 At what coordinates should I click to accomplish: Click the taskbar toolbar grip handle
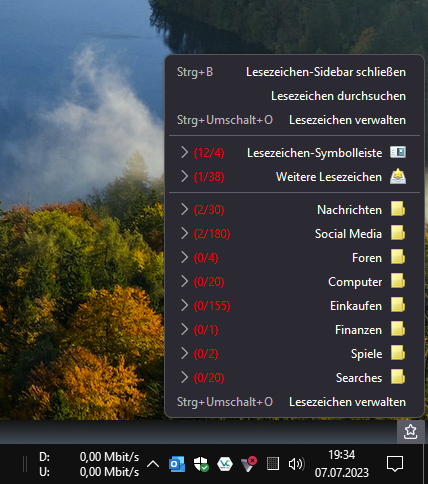coord(25,464)
